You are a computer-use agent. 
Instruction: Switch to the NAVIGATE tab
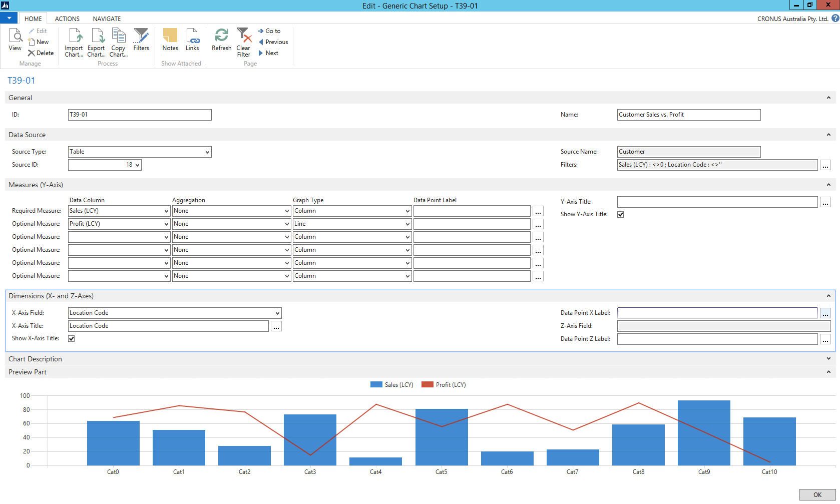coord(107,19)
